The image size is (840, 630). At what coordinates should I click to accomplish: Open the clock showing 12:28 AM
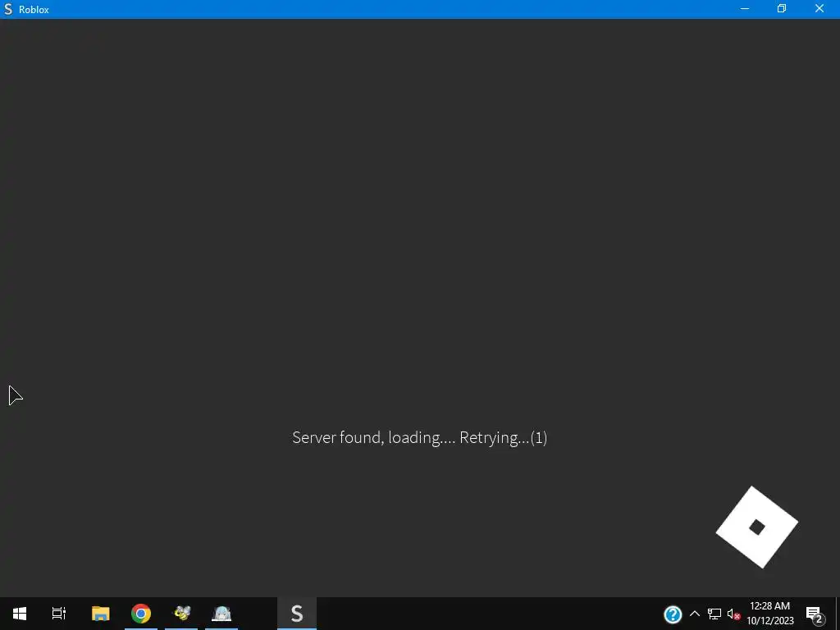(x=769, y=614)
